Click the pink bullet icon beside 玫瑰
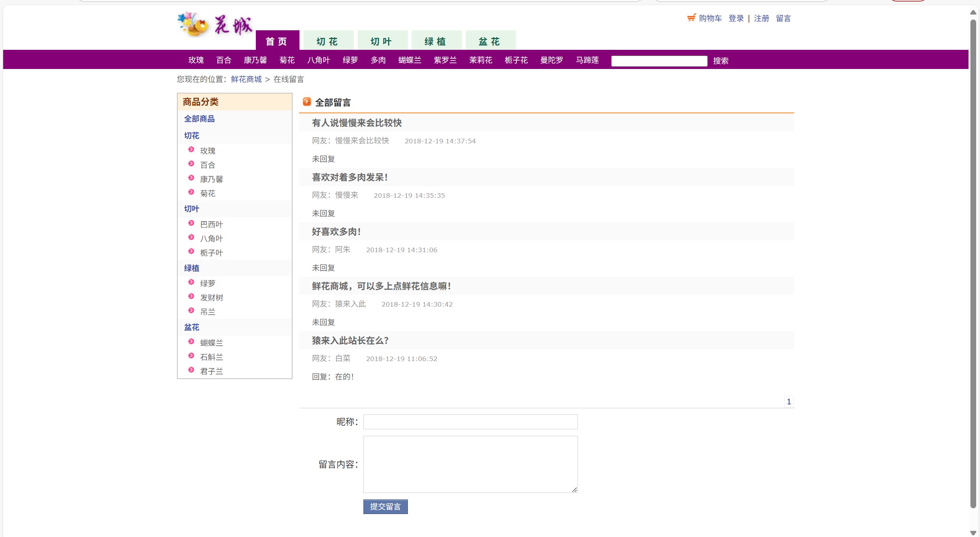 point(191,149)
